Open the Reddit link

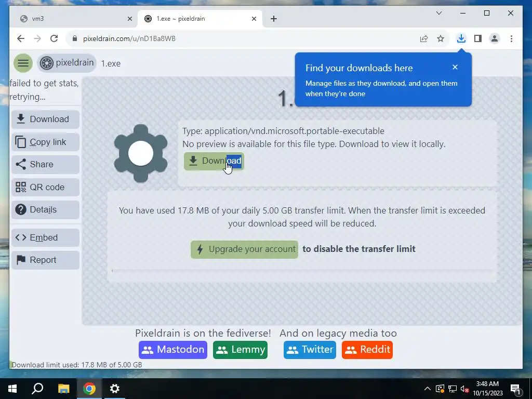pos(367,350)
